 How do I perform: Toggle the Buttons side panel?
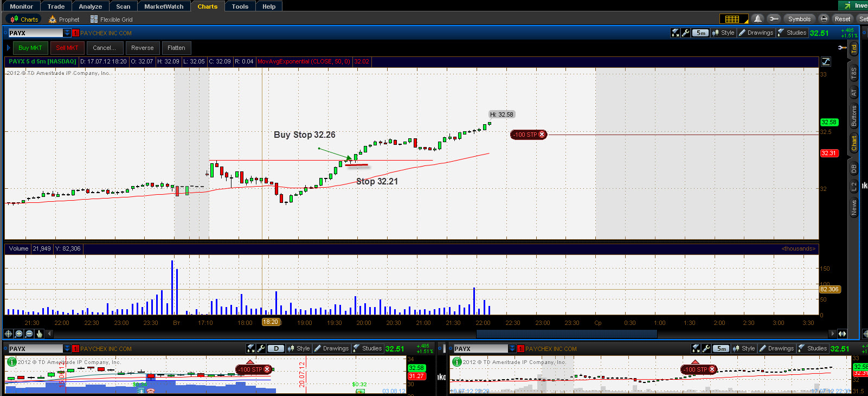click(854, 116)
